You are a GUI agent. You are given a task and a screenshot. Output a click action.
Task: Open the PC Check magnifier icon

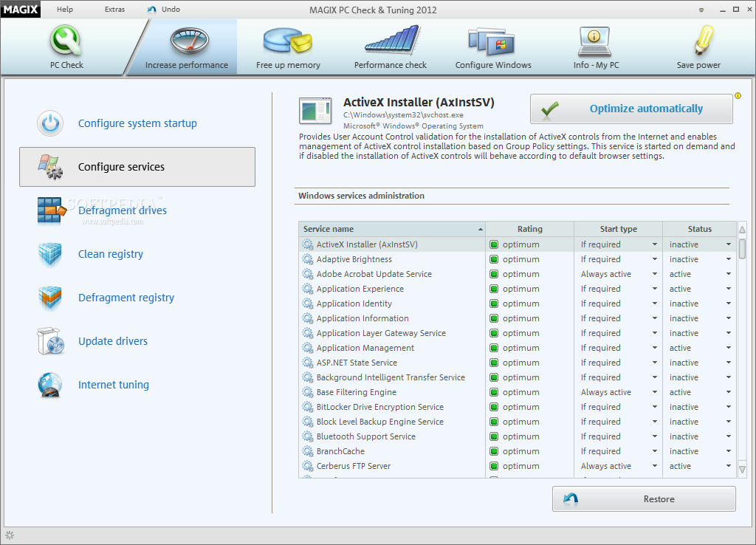66,40
